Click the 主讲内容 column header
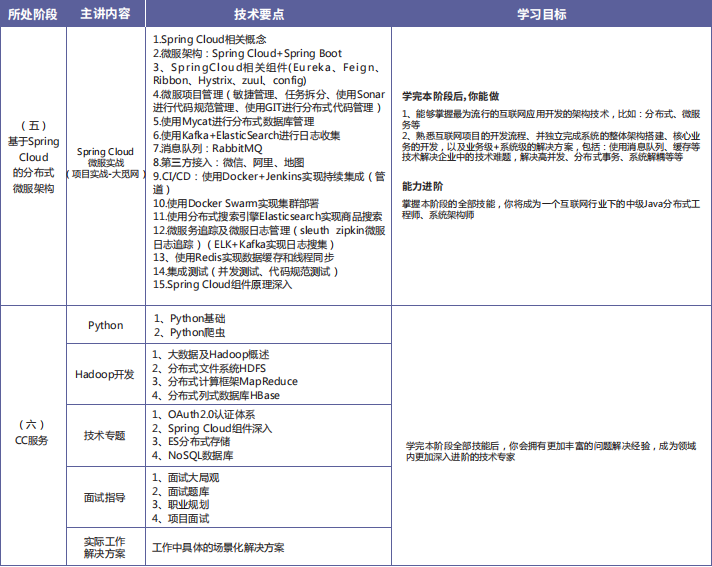The height and width of the screenshot is (567, 712). 105,14
